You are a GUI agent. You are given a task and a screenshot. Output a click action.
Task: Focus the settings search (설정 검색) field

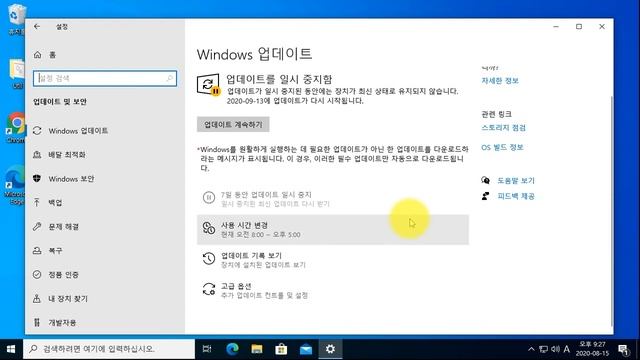point(104,78)
